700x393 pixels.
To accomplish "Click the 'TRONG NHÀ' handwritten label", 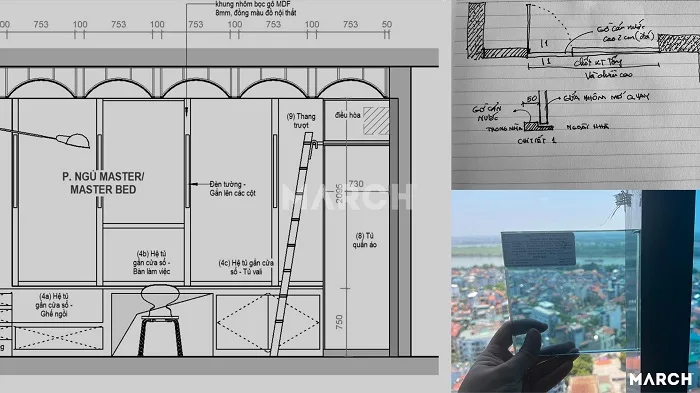I will click(504, 129).
